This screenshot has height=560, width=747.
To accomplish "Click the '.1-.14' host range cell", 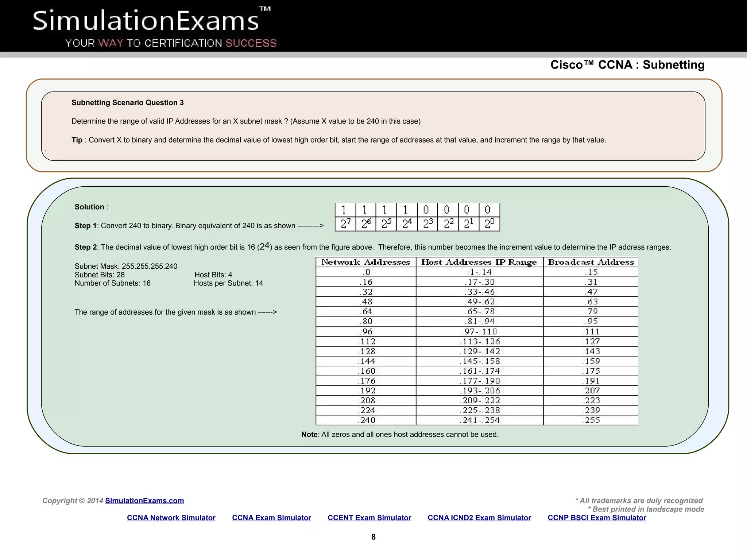I will click(479, 272).
